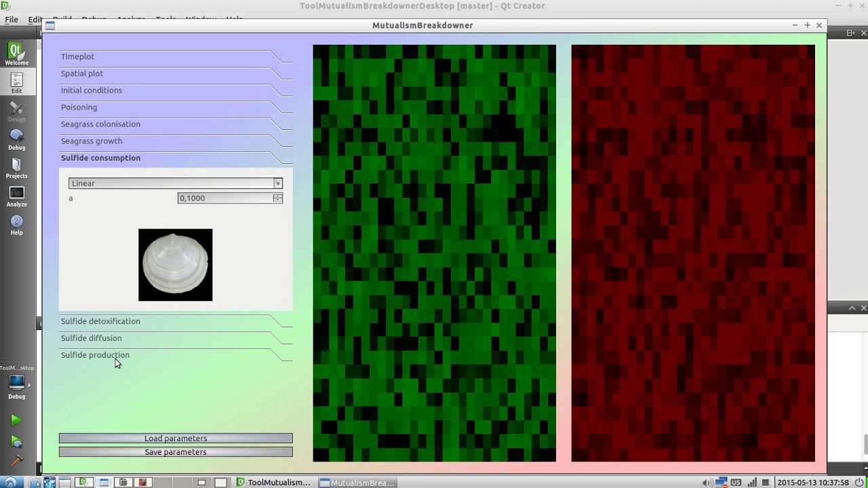
Task: Open the Spatial plot section
Action: point(176,73)
